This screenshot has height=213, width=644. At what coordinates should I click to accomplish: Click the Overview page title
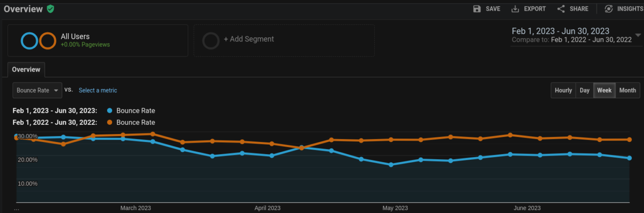pyautogui.click(x=23, y=9)
